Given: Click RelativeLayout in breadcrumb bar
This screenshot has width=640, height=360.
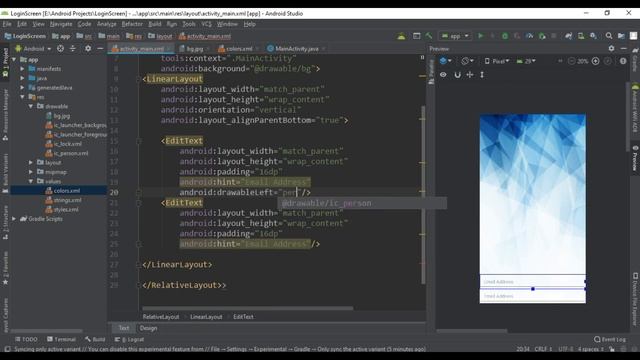Looking at the screenshot, I should point(161,317).
